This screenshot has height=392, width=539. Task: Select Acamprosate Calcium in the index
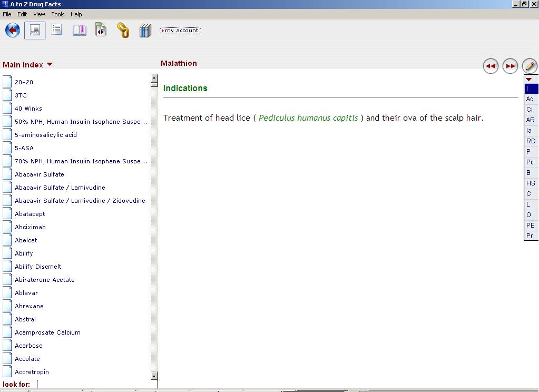(47, 332)
